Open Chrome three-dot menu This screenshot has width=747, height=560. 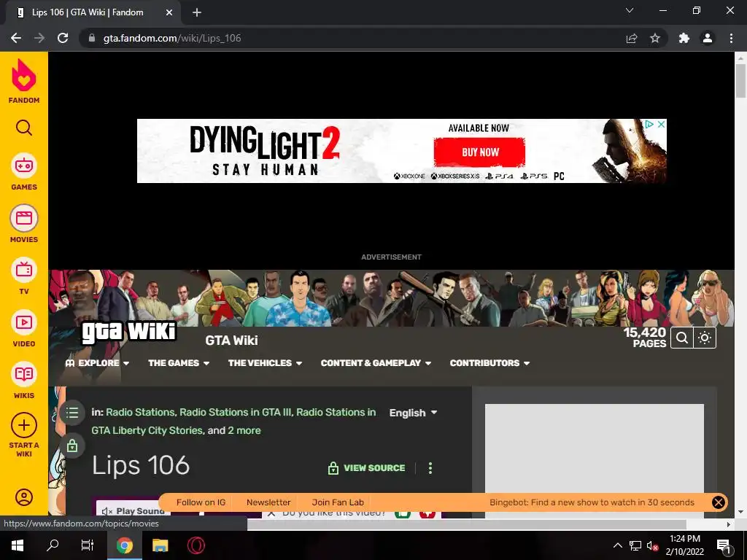(731, 38)
